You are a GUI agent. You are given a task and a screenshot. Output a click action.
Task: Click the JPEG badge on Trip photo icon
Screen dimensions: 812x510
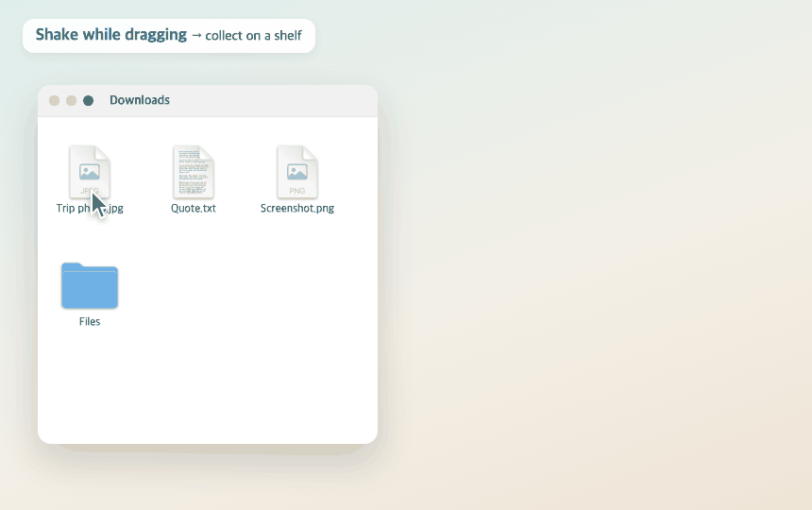pyautogui.click(x=89, y=191)
